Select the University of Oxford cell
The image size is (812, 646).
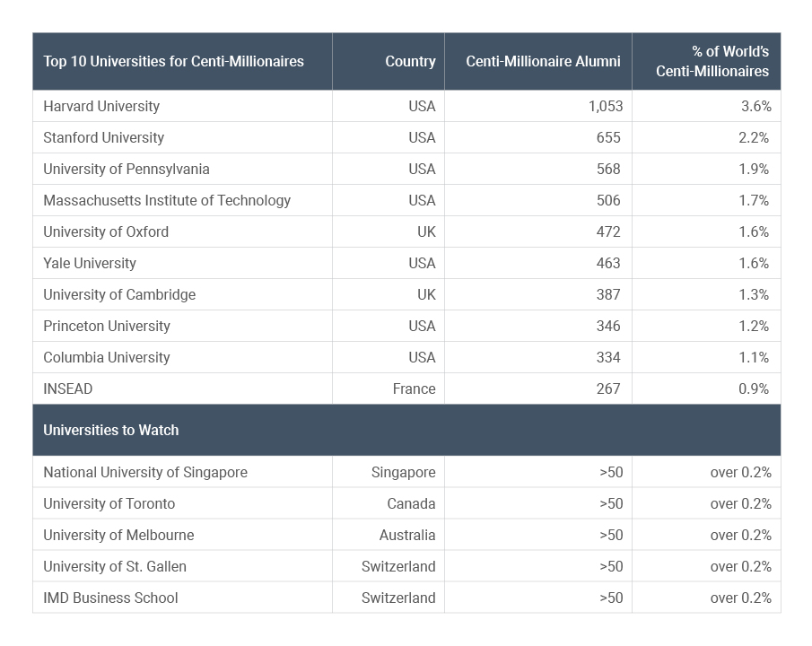pos(106,231)
